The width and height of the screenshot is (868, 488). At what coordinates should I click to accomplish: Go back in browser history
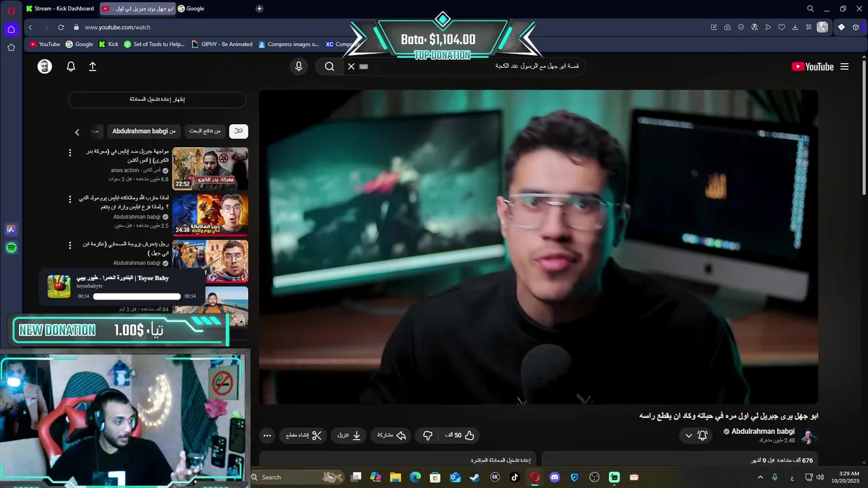tap(31, 27)
